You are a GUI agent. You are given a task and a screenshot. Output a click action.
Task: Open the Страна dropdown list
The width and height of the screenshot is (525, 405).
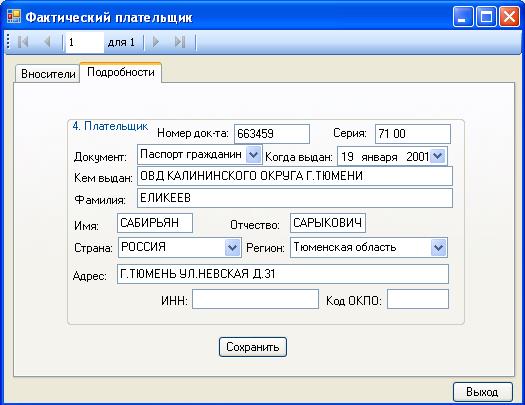(x=232, y=248)
